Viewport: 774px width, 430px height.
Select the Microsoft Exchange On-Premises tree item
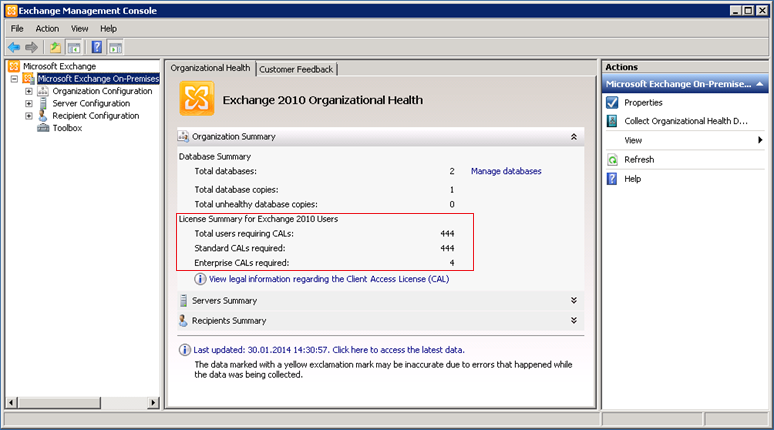tap(98, 78)
